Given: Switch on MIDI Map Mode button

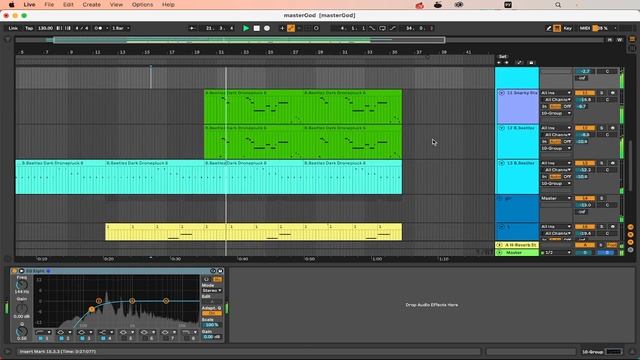Looking at the screenshot, I should point(585,28).
